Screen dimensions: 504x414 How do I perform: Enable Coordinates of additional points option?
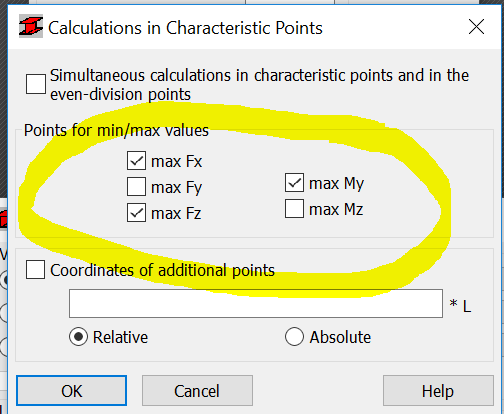tap(36, 270)
